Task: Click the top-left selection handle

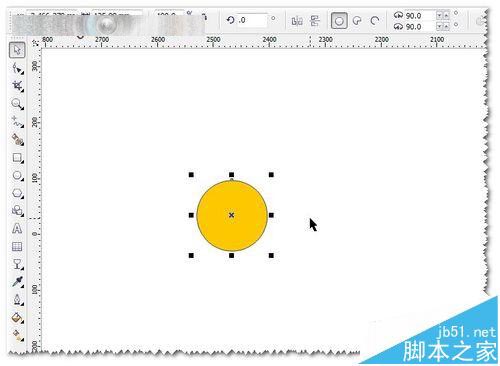Action: pyautogui.click(x=191, y=175)
